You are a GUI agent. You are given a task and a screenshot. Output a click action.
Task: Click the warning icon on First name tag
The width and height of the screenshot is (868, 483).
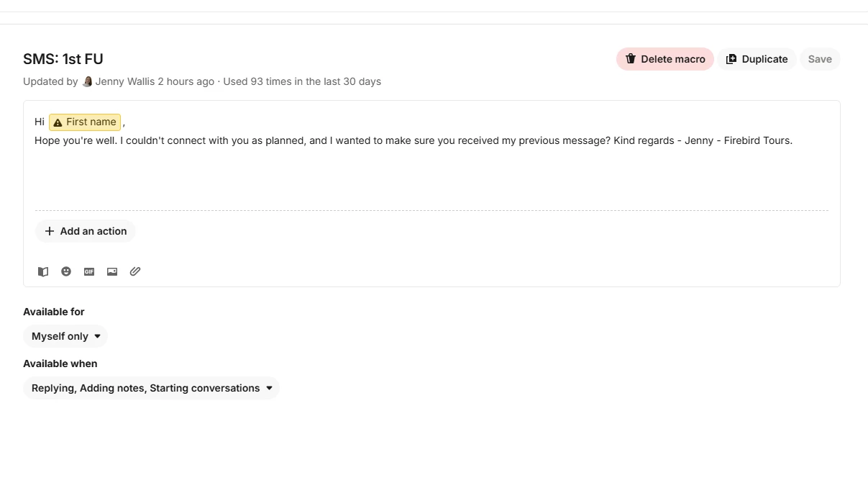tap(58, 122)
